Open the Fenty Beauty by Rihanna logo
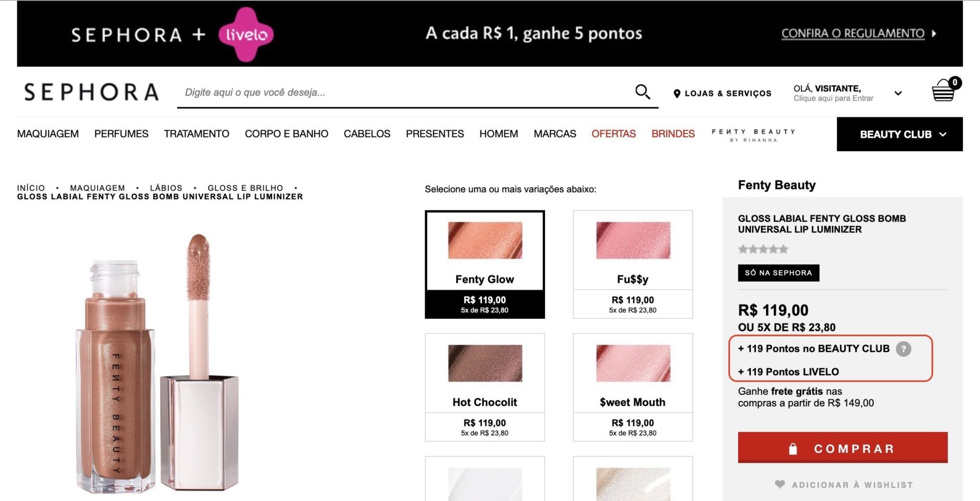The image size is (980, 501). click(x=753, y=135)
